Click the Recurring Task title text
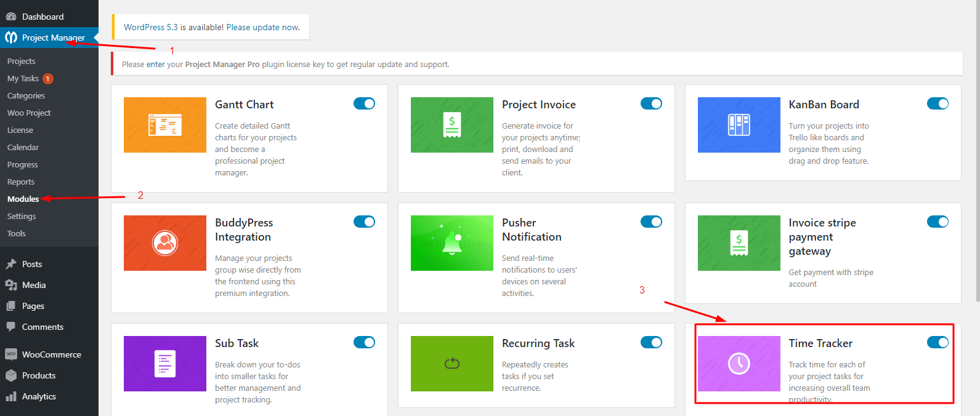 tap(538, 343)
